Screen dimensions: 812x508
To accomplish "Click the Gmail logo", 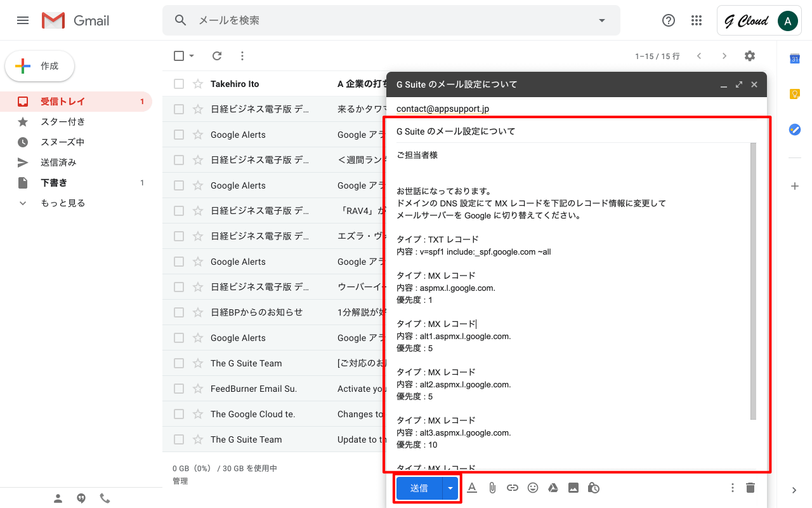I will click(x=75, y=20).
